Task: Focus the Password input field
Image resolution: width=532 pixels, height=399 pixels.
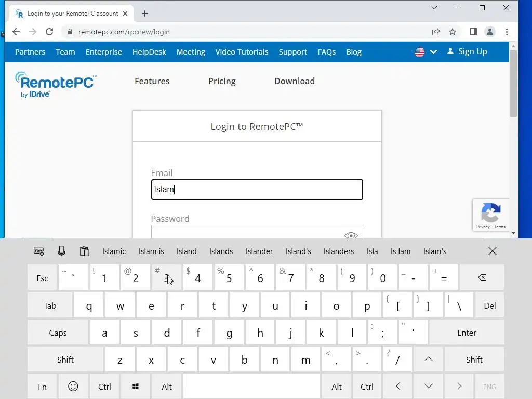Action: [257, 232]
